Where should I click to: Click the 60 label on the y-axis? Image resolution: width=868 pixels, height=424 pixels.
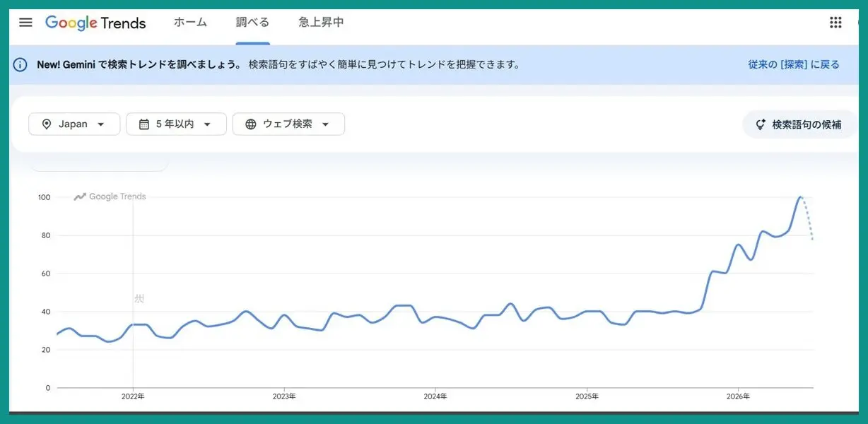click(x=46, y=273)
